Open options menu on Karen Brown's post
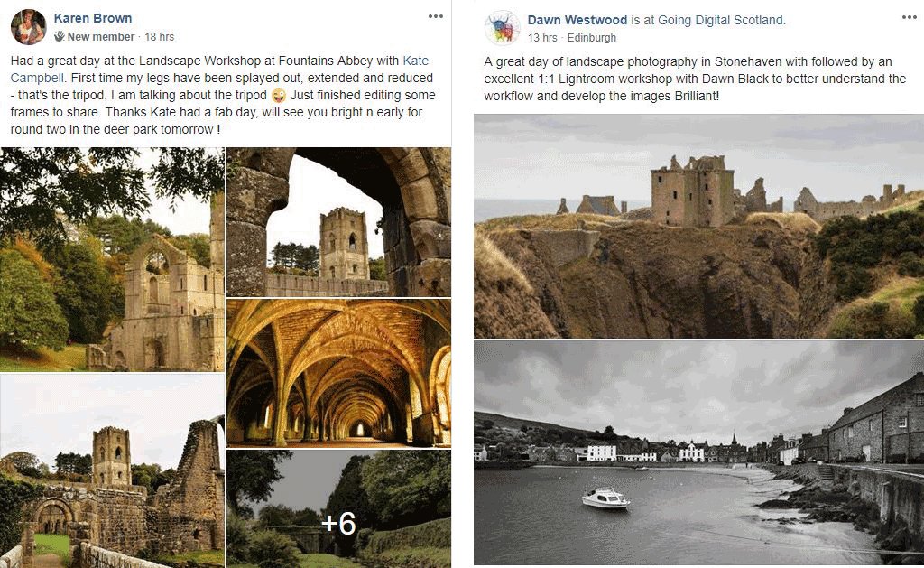924x568 pixels. click(436, 16)
